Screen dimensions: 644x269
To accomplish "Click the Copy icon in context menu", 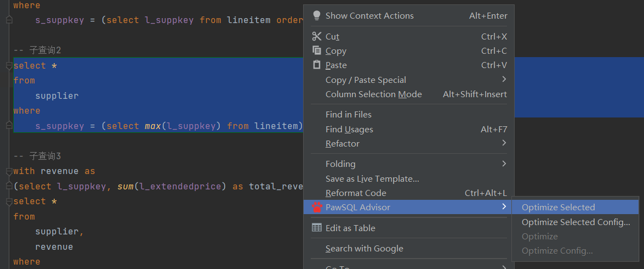I will (x=317, y=51).
